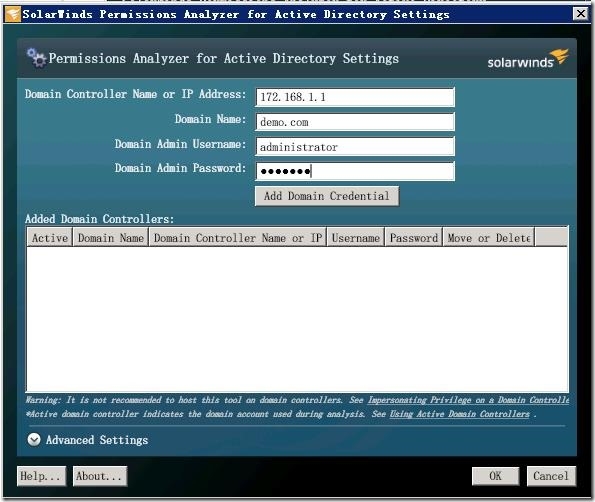Click Add Domain Credential button
Viewport: 595px width, 502px height.
[x=327, y=196]
